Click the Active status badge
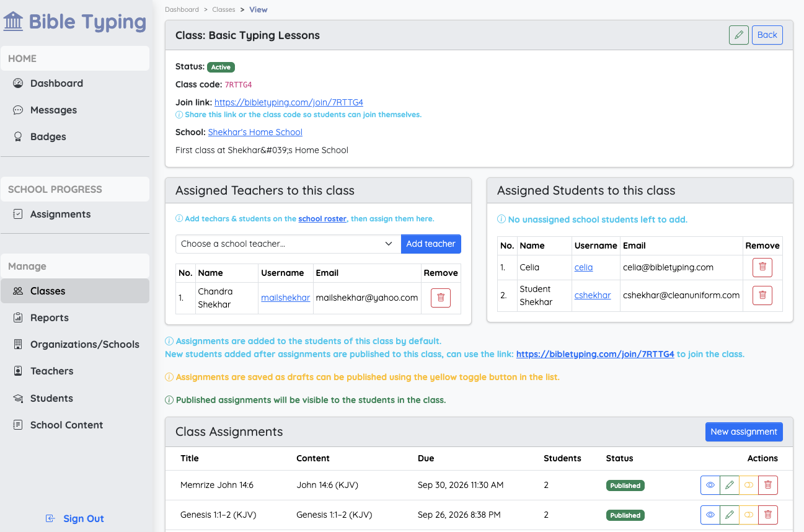 221,67
